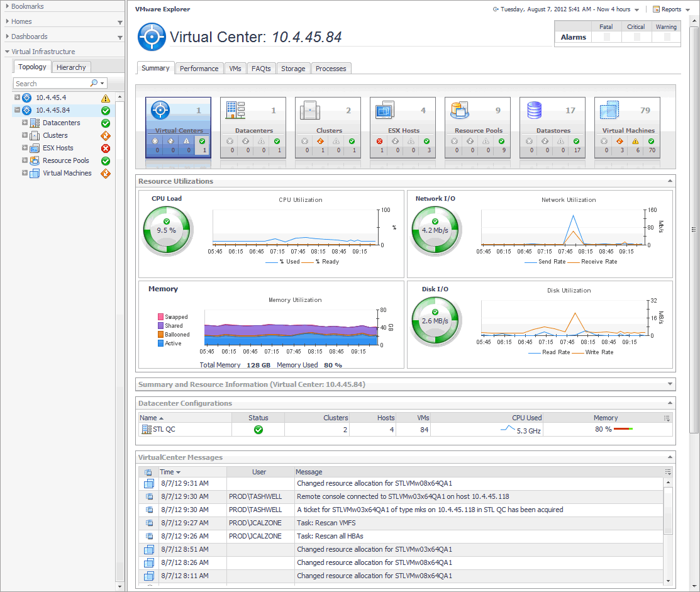Select the Topology tab
Viewport: 700px width, 592px height.
[32, 67]
